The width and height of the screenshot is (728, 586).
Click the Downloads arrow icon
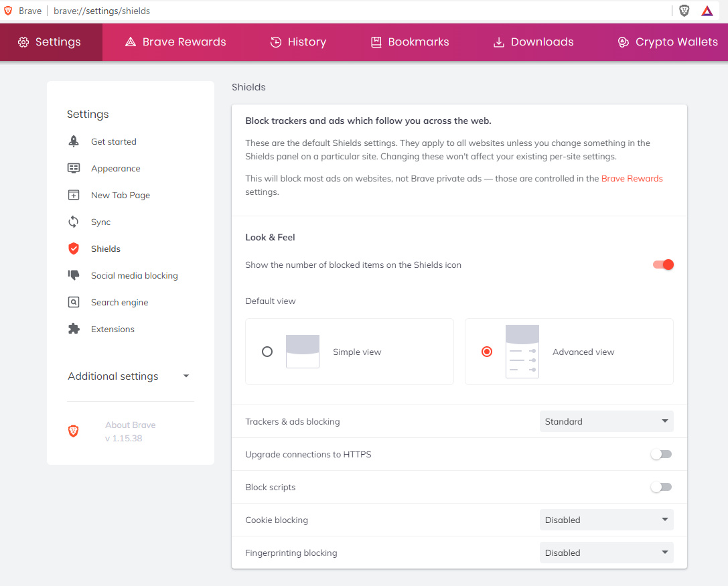click(499, 42)
